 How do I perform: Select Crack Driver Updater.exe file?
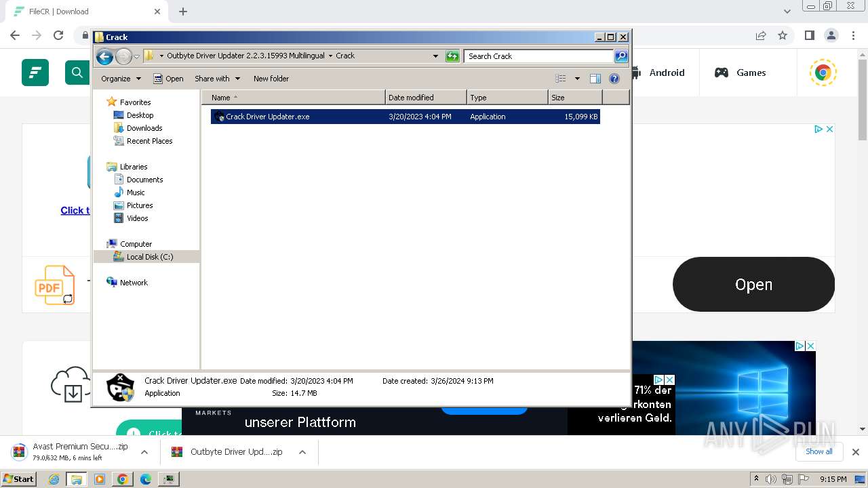click(x=405, y=117)
